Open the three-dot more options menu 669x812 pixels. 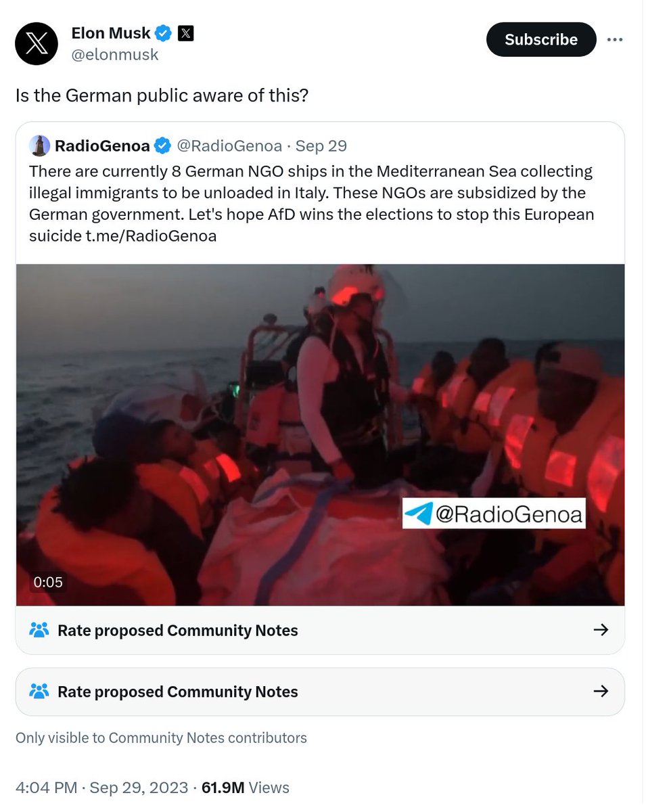point(614,39)
